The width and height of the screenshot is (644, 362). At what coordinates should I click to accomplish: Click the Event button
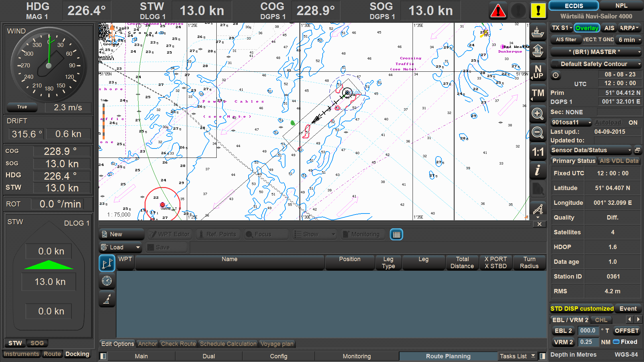point(628,308)
